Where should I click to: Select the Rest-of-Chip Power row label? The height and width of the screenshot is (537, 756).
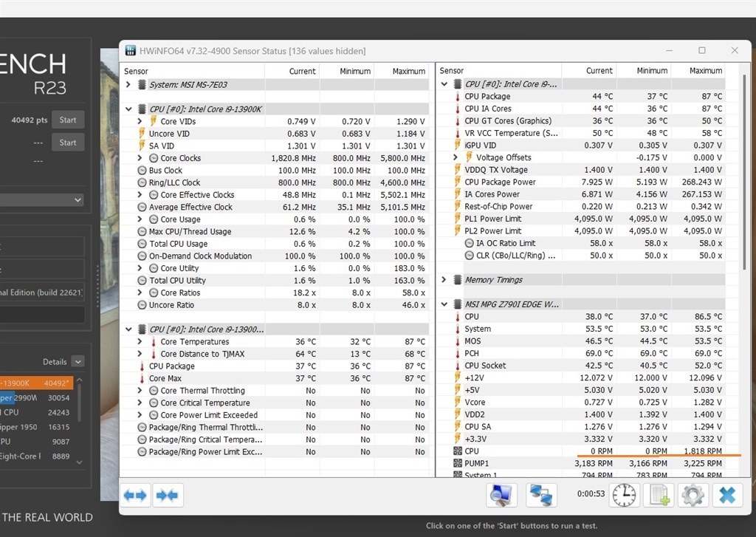click(498, 207)
